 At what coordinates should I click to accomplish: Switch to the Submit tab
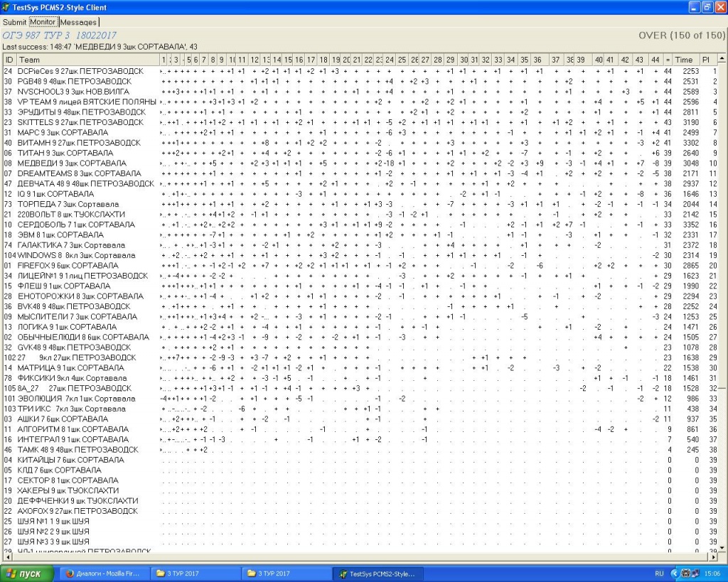click(x=14, y=22)
